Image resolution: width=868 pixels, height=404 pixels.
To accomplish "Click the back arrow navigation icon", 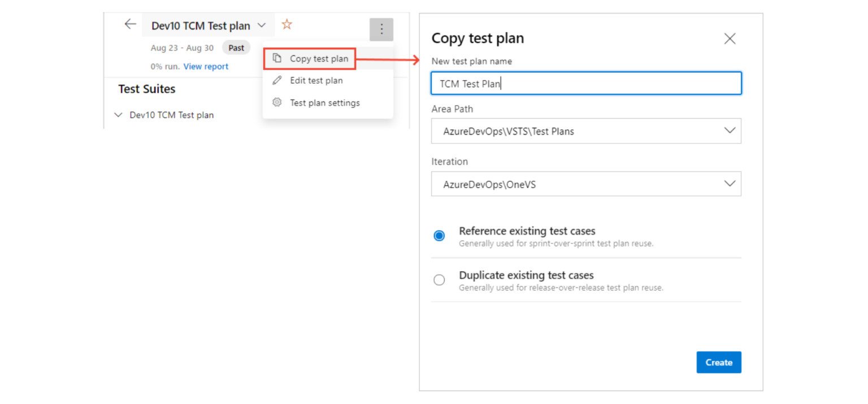I will pyautogui.click(x=131, y=24).
